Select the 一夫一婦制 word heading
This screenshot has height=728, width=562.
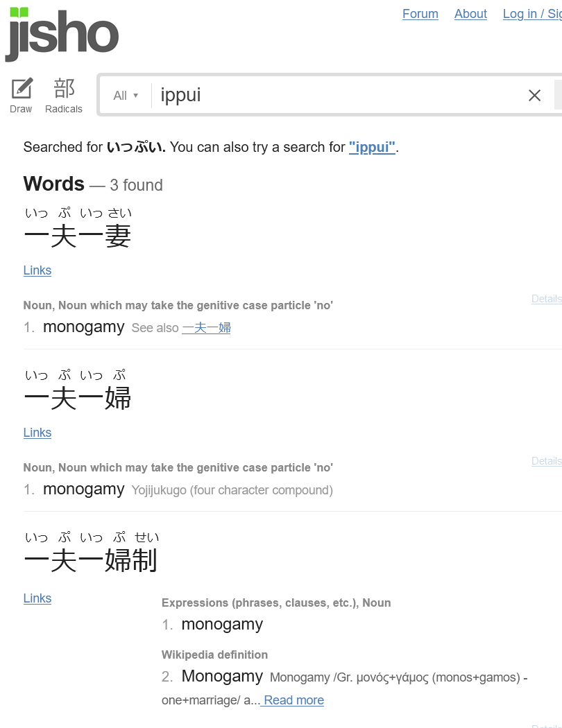click(x=91, y=560)
